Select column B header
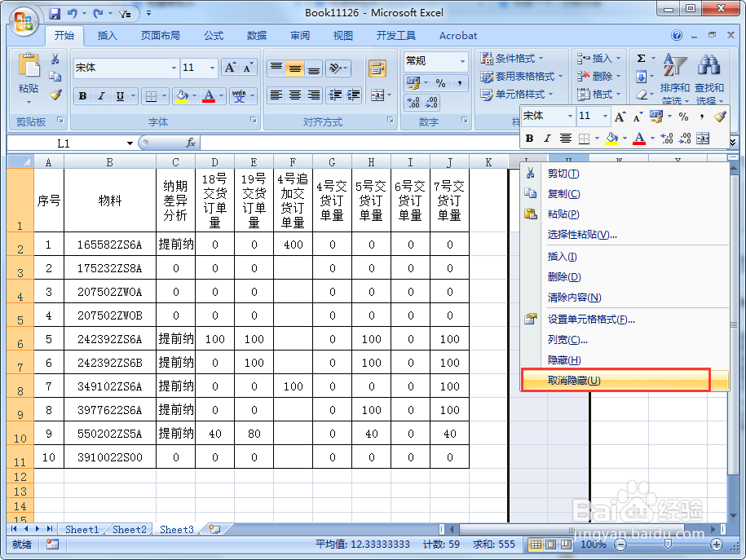 click(110, 162)
